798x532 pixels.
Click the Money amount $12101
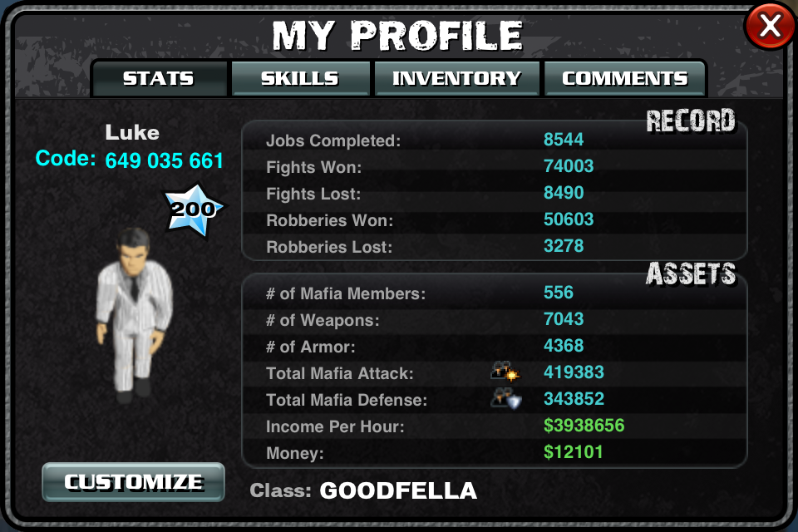click(573, 452)
